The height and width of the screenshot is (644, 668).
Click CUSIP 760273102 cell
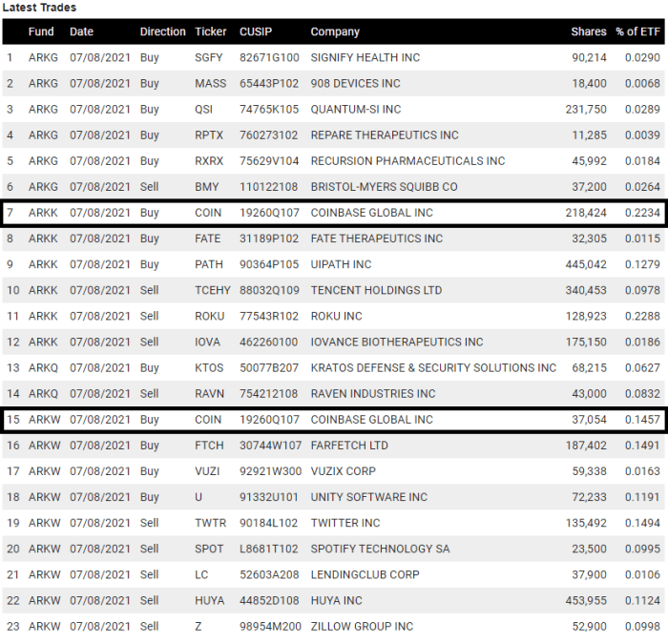pos(268,135)
